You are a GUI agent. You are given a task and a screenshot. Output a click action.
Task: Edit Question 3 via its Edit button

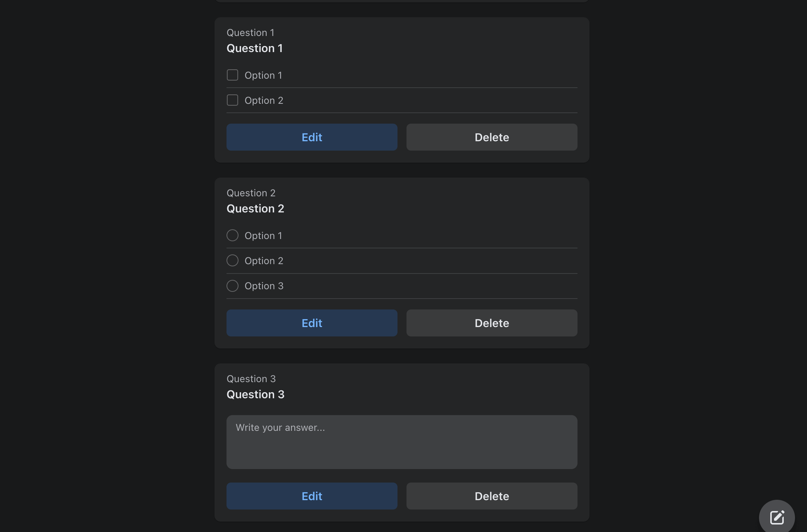click(312, 496)
